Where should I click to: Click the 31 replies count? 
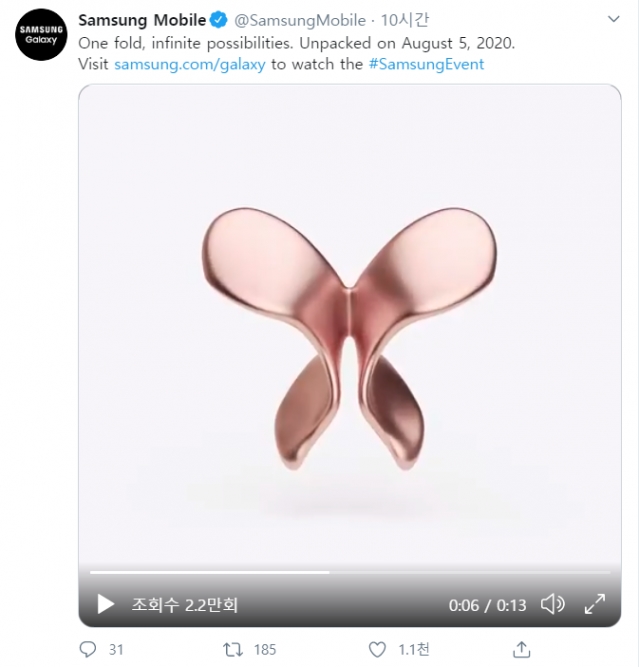point(116,650)
